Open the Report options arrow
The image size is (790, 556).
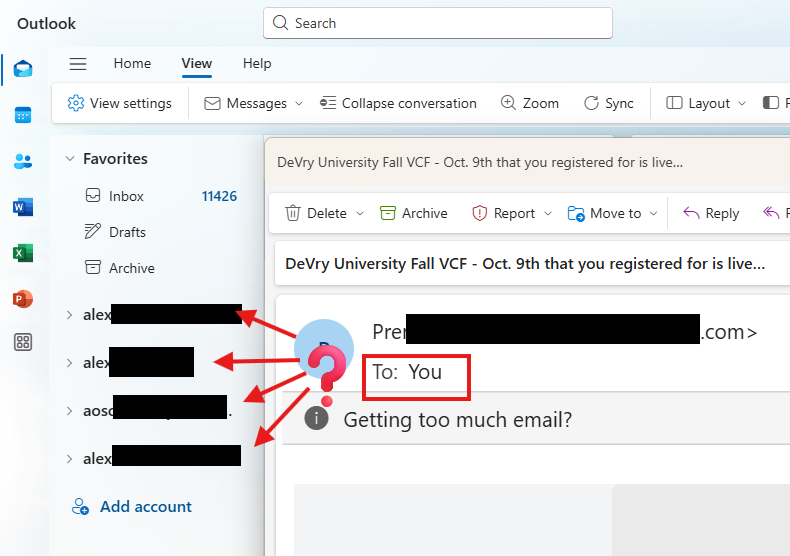point(548,214)
